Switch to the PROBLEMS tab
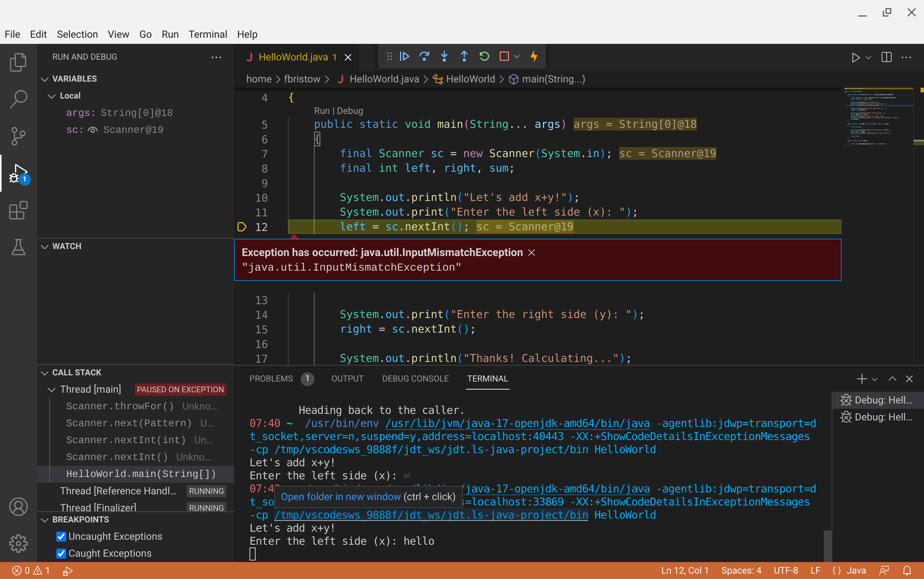The image size is (924, 579). coord(281,379)
